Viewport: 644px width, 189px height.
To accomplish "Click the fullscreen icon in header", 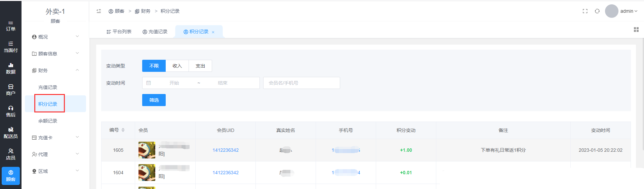I will click(x=585, y=11).
